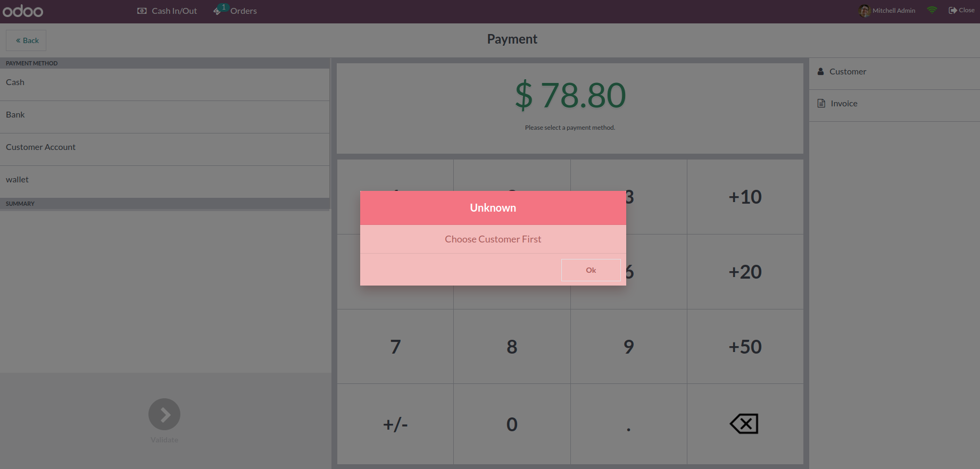Click Mitchell Admin user avatar
This screenshot has height=469, width=980.
[864, 11]
